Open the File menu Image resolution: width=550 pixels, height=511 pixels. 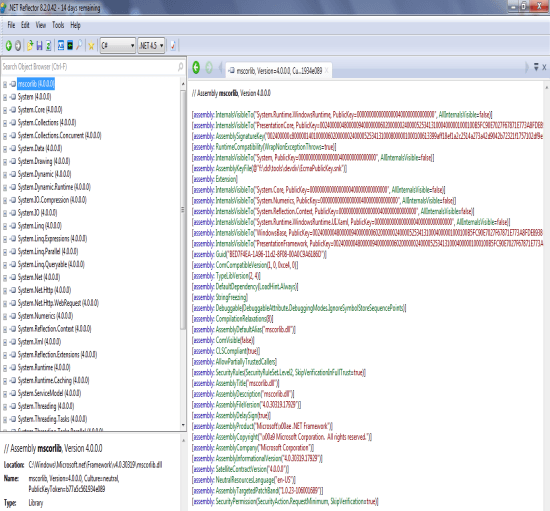point(11,25)
